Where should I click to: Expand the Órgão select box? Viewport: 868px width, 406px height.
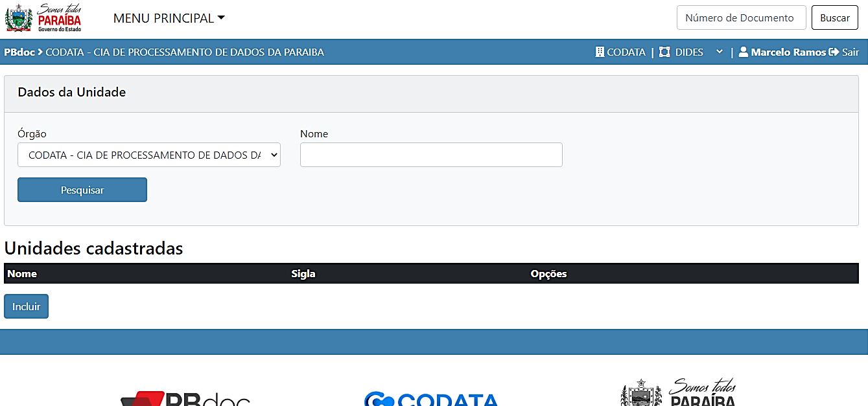coord(148,155)
